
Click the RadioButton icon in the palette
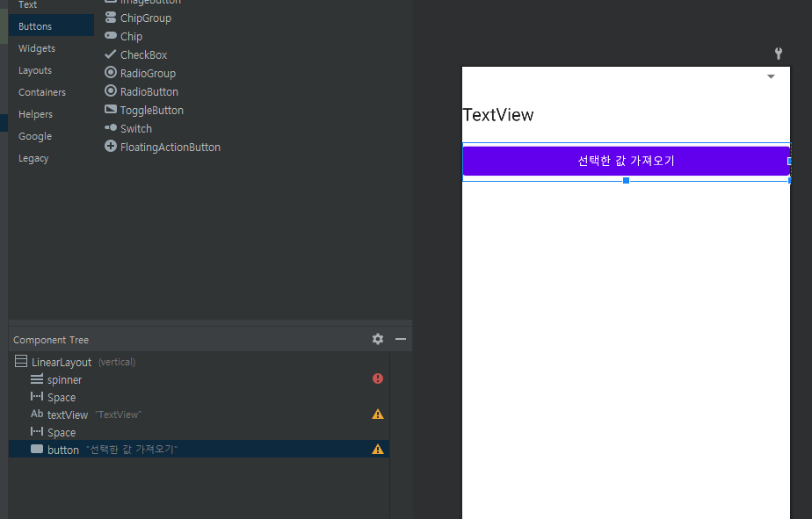click(x=111, y=91)
